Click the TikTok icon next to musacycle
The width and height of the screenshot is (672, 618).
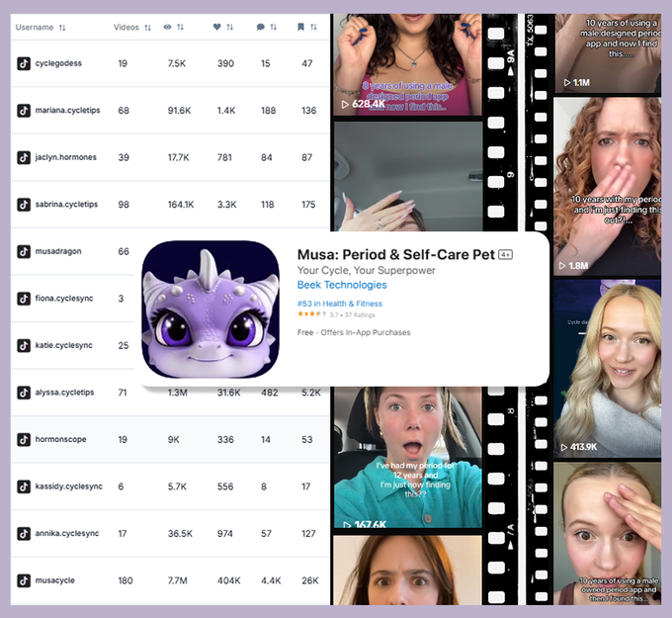tap(24, 580)
